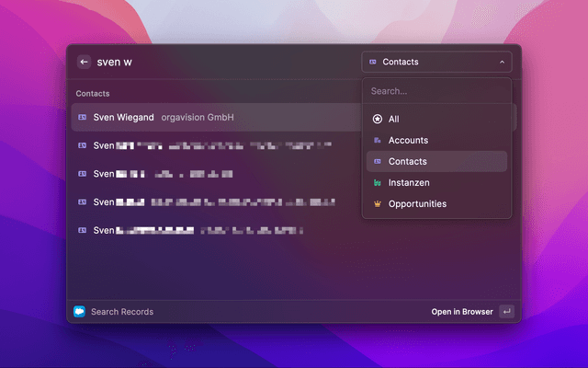The height and width of the screenshot is (368, 588).
Task: Click the contact card icon beside Sven Wiegand
Action: click(82, 118)
